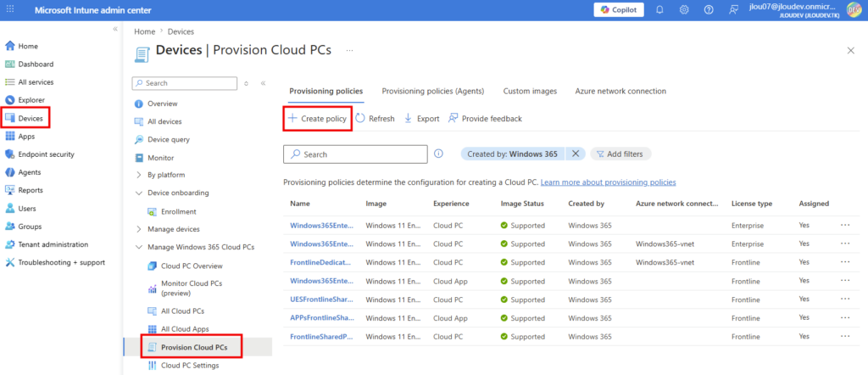Open the app launcher waffle icon
868x375 pixels.
(10, 9)
